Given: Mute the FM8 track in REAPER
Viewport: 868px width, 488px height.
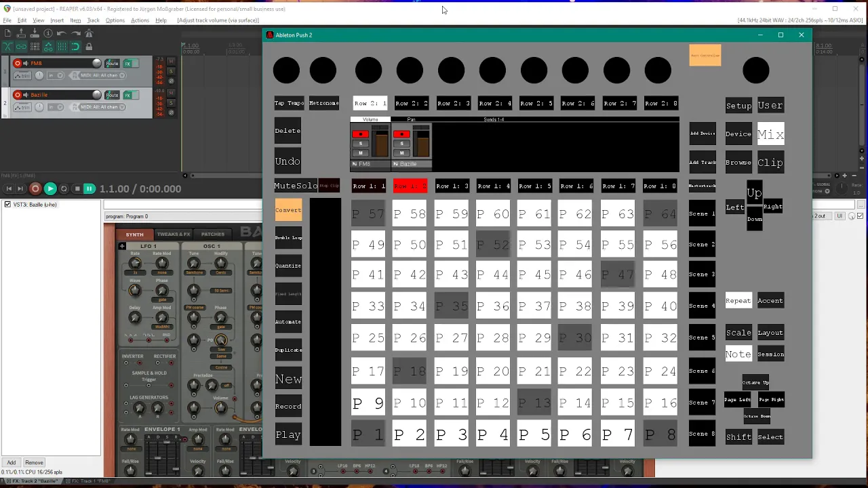Looking at the screenshot, I should [x=171, y=62].
